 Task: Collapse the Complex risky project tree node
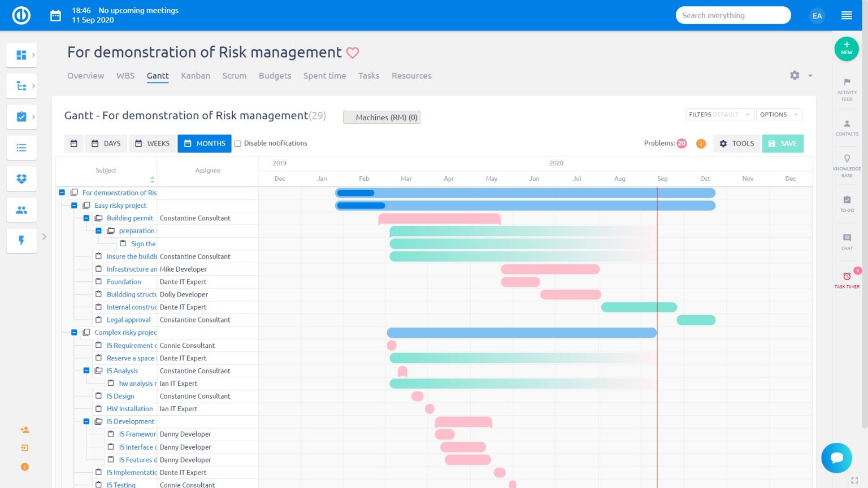[74, 332]
